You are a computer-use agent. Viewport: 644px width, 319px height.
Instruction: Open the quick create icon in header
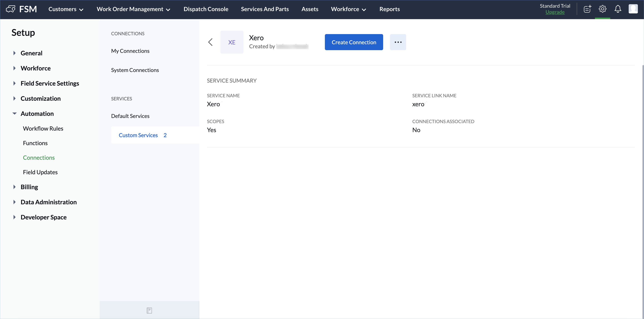click(587, 9)
